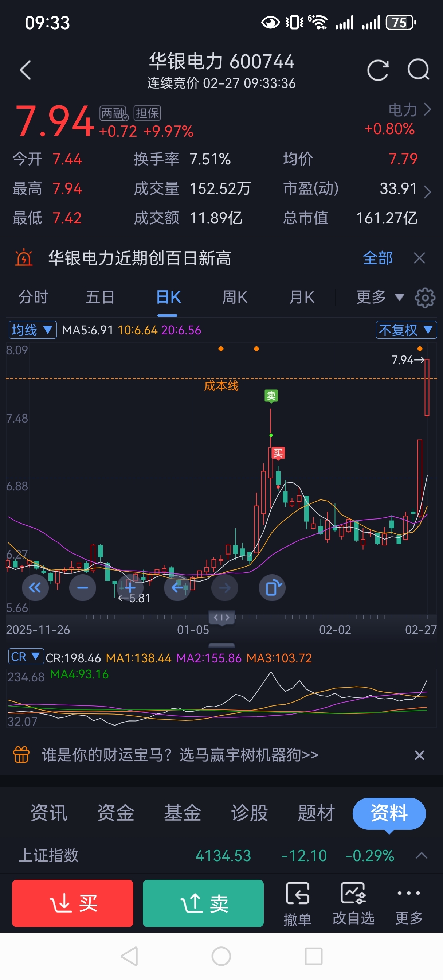
Task: Tap 换手率 7.51% value
Action: 210,159
